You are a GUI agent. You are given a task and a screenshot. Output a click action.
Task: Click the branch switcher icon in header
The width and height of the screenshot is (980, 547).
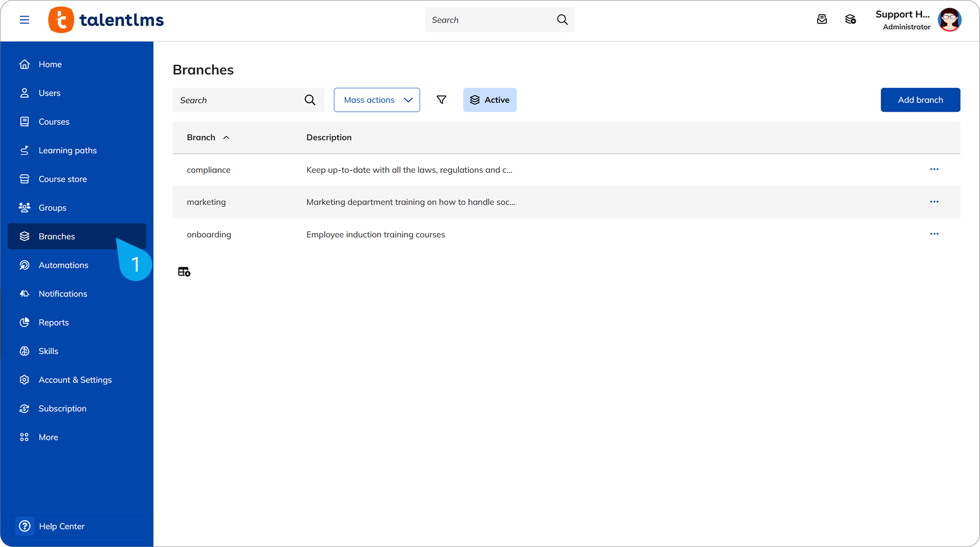(x=850, y=20)
